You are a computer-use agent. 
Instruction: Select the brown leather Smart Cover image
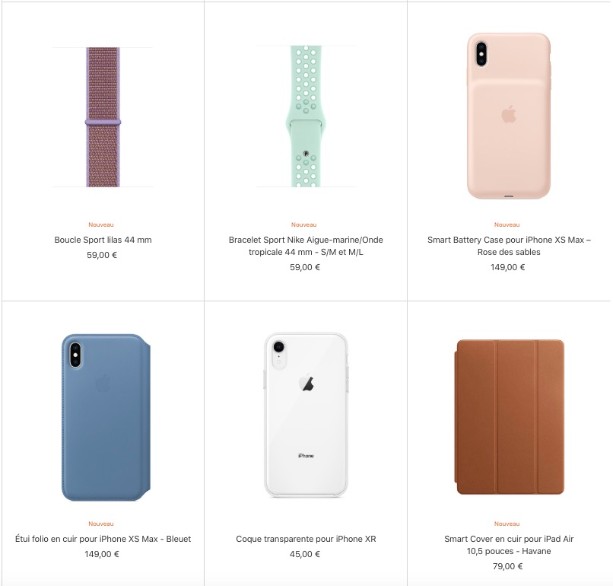click(509, 417)
